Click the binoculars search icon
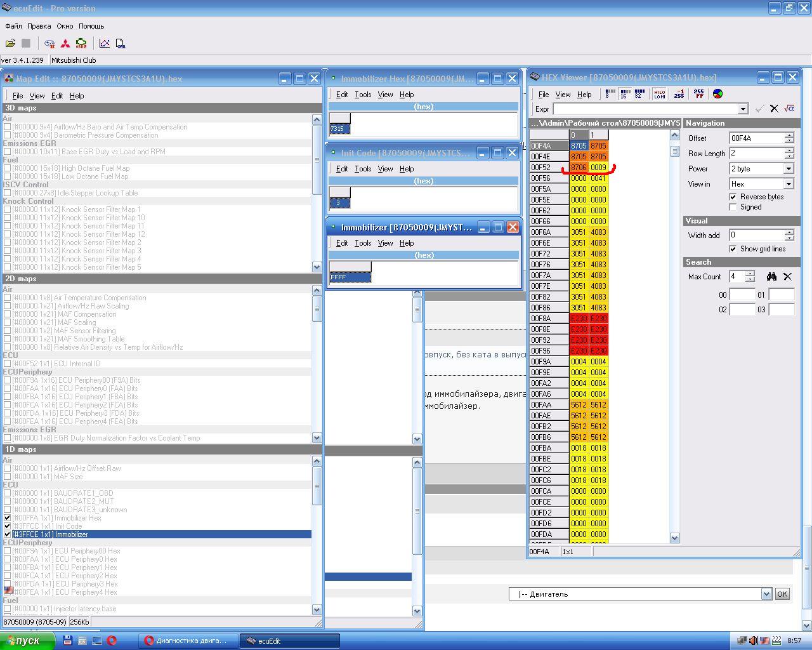Image resolution: width=812 pixels, height=650 pixels. pos(771,277)
